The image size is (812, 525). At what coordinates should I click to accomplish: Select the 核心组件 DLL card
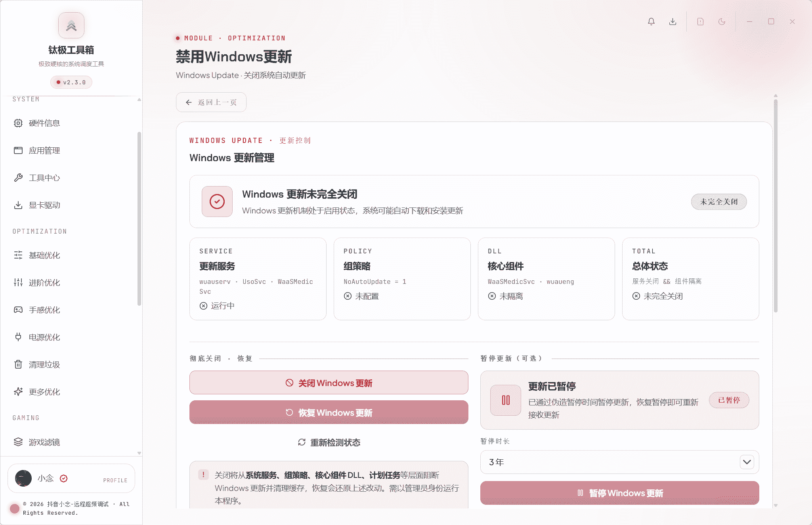(546, 279)
